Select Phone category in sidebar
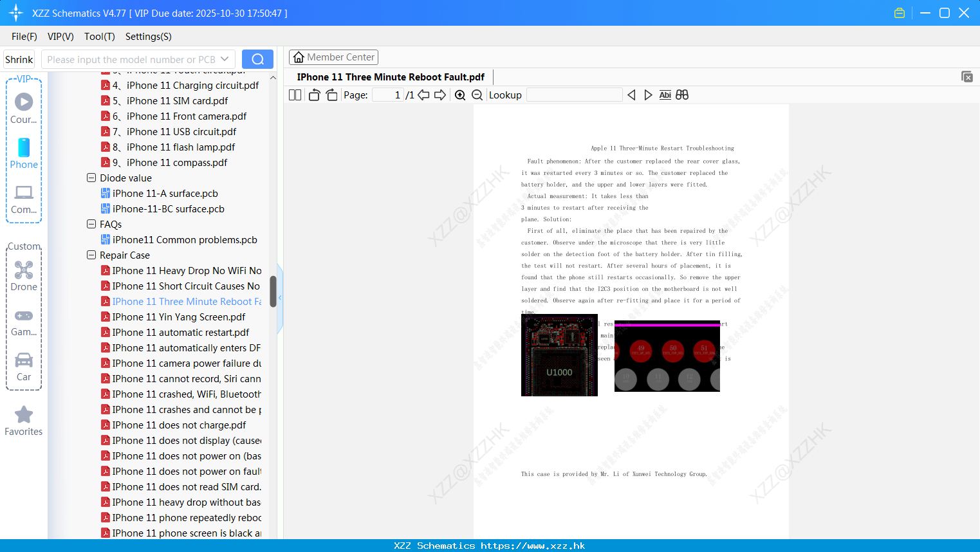Image resolution: width=980 pixels, height=552 pixels. pyautogui.click(x=24, y=154)
